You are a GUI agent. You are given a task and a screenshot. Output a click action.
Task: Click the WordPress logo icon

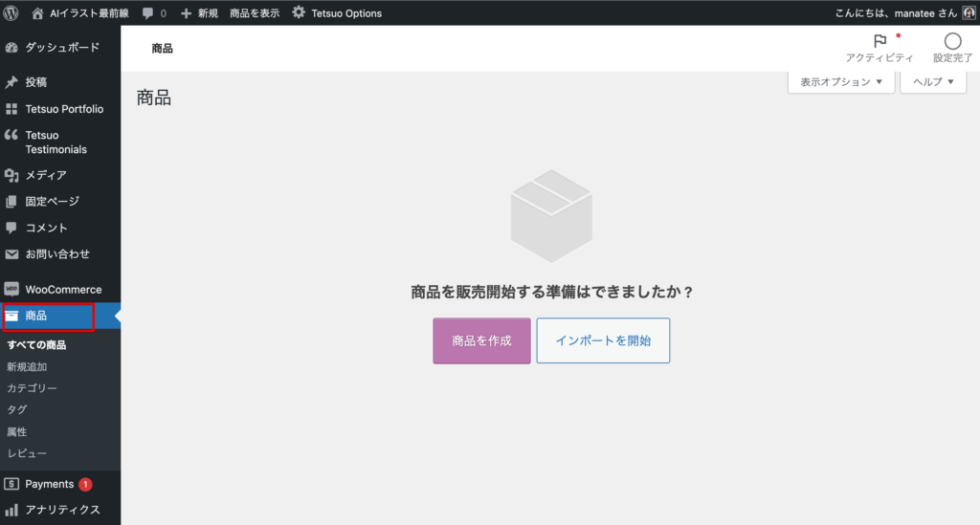[12, 12]
